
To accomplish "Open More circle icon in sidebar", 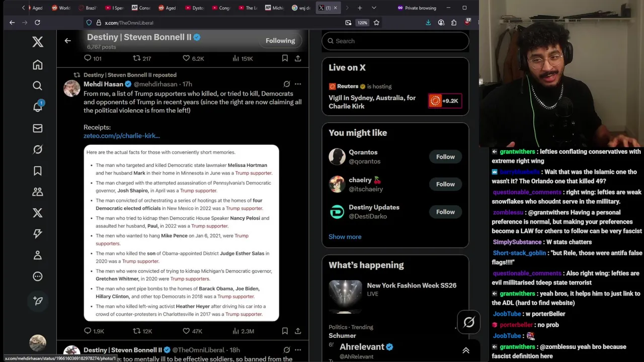I will (x=38, y=276).
